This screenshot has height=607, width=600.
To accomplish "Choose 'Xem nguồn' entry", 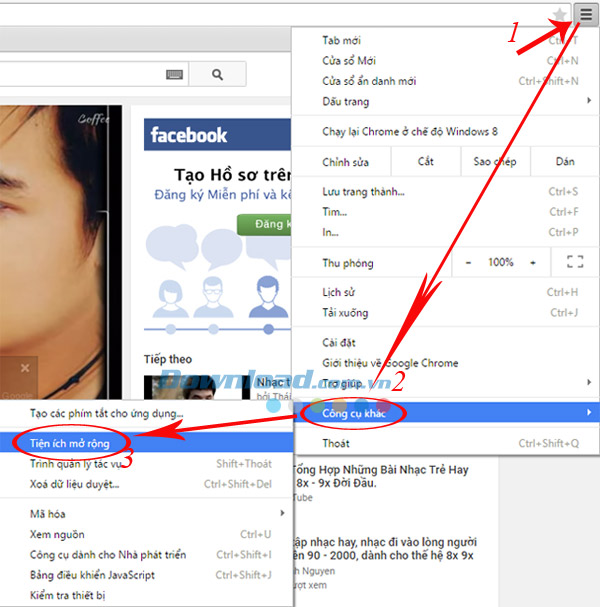I will click(x=146, y=535).
